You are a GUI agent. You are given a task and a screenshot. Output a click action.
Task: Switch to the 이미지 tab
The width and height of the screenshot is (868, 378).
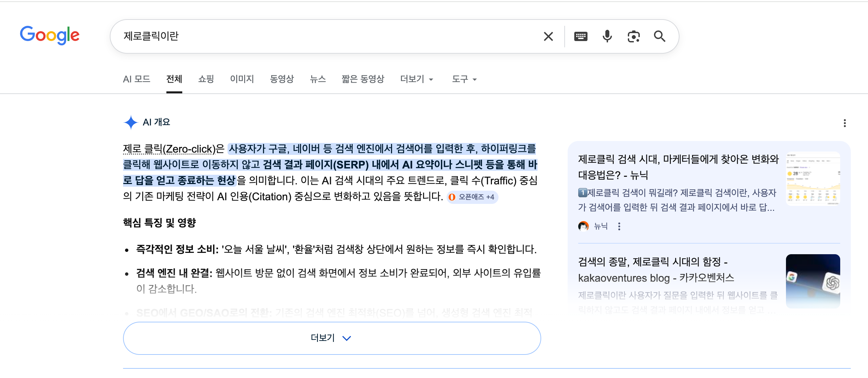pos(241,79)
